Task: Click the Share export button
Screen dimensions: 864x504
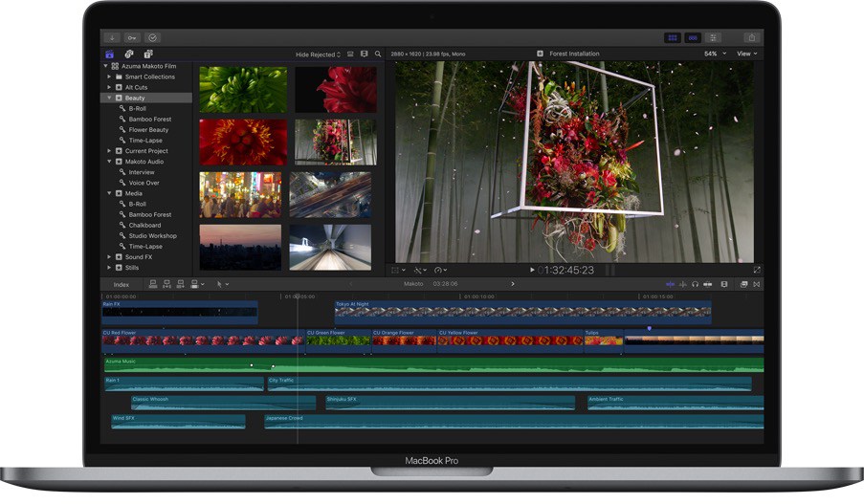Action: pyautogui.click(x=752, y=37)
